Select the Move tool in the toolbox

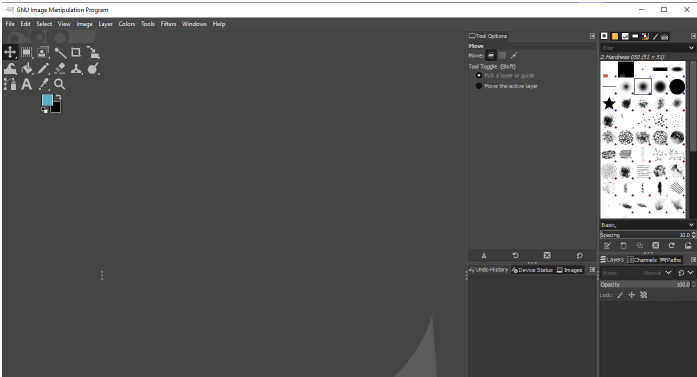[x=10, y=52]
